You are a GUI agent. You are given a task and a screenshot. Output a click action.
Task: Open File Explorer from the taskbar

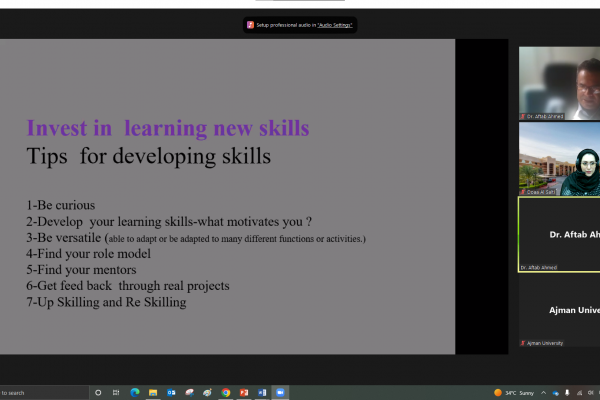[154, 392]
